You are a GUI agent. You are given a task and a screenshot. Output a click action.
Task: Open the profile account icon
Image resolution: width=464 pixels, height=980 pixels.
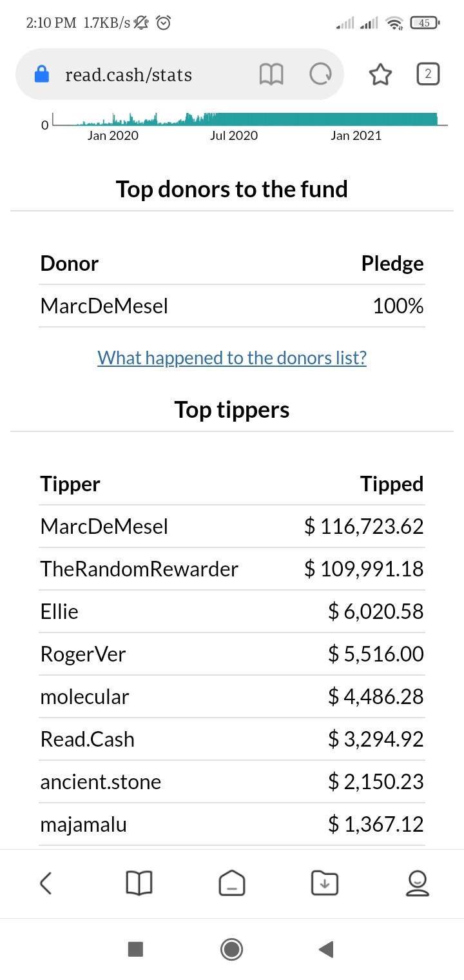[x=418, y=883]
